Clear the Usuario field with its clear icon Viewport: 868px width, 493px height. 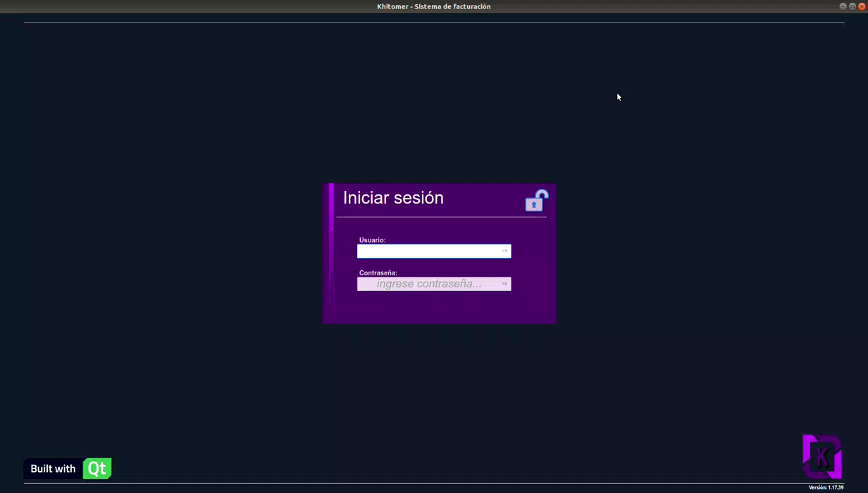(504, 251)
